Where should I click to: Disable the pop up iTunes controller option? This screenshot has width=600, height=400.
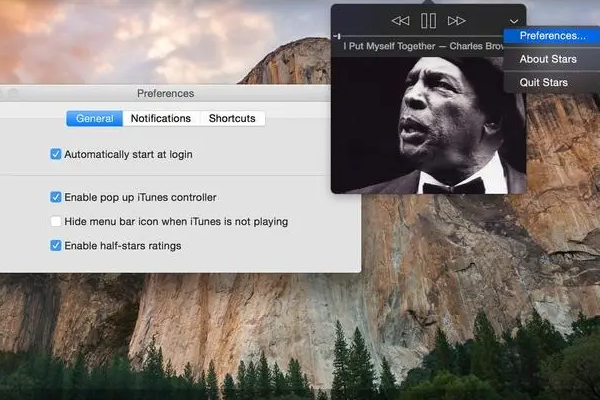56,197
